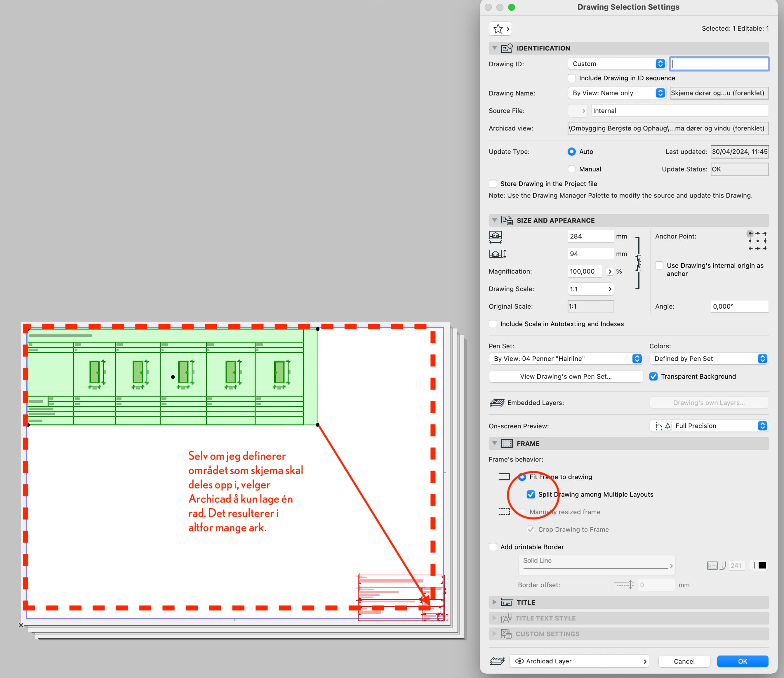
Task: Click View Drawing's own Pen Set button
Action: pyautogui.click(x=565, y=376)
